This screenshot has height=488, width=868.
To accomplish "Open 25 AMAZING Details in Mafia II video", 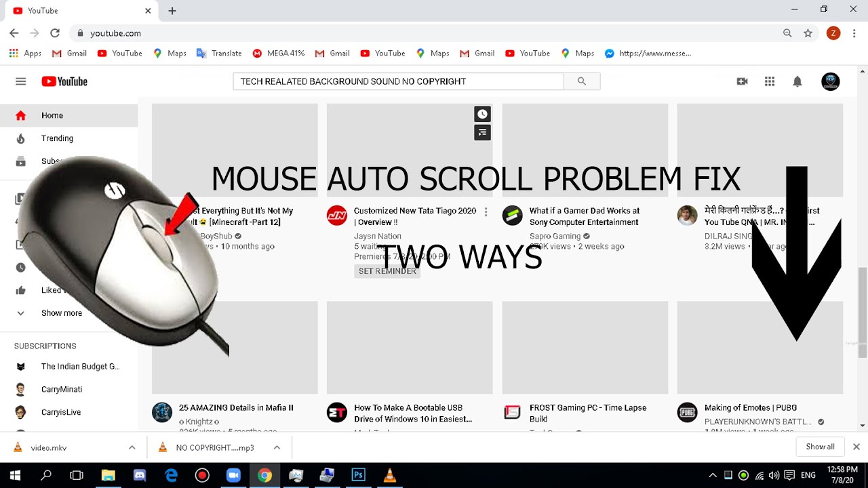I will tap(236, 408).
